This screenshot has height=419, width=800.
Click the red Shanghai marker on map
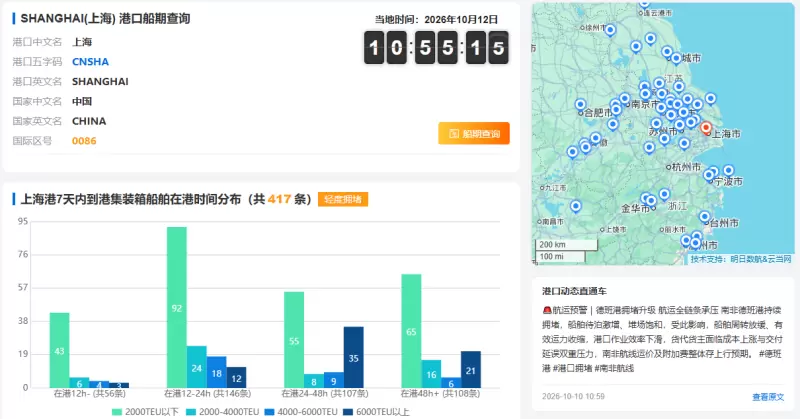click(x=706, y=128)
